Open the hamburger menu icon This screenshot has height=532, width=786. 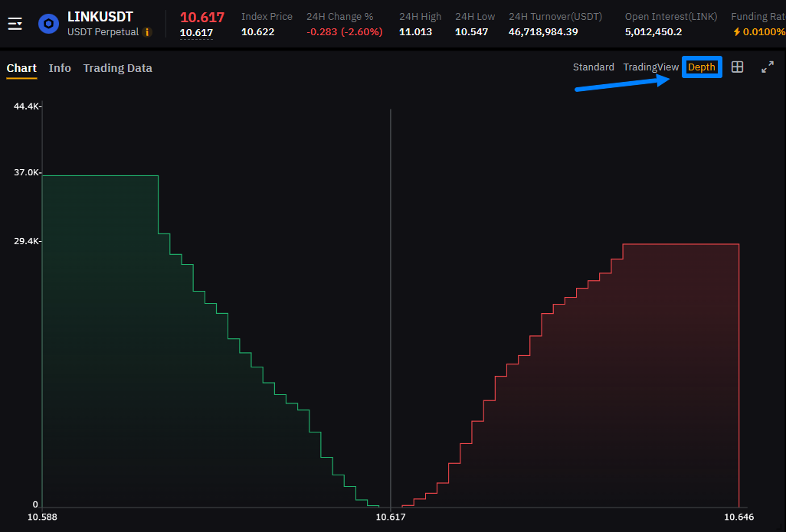(15, 24)
